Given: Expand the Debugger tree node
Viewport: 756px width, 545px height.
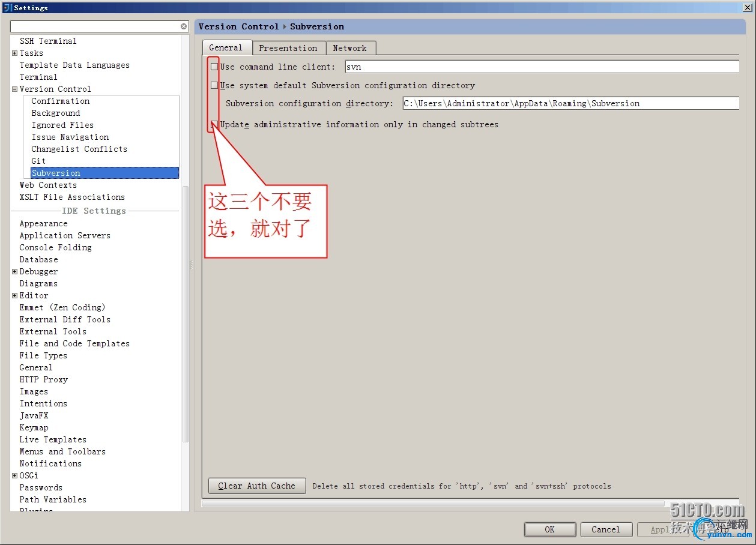Looking at the screenshot, I should pyautogui.click(x=14, y=271).
